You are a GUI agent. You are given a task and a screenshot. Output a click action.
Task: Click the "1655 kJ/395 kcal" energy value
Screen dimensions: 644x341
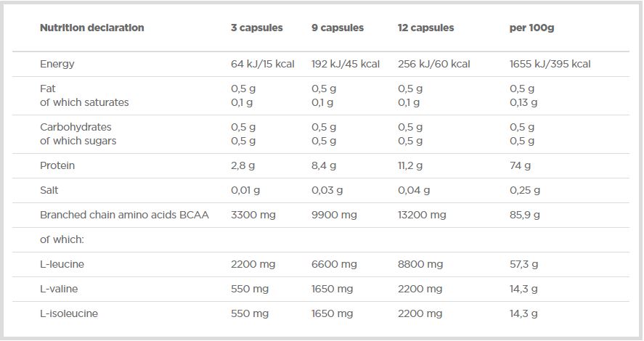tap(550, 64)
